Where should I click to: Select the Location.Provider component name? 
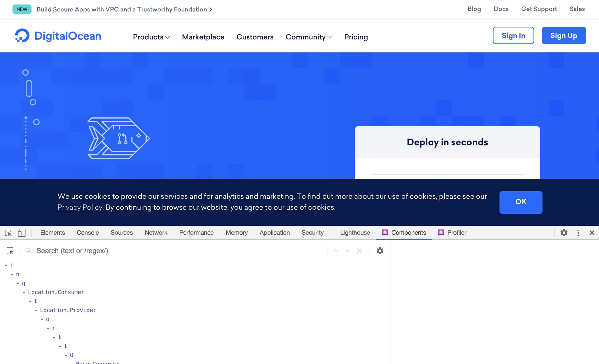(x=68, y=310)
